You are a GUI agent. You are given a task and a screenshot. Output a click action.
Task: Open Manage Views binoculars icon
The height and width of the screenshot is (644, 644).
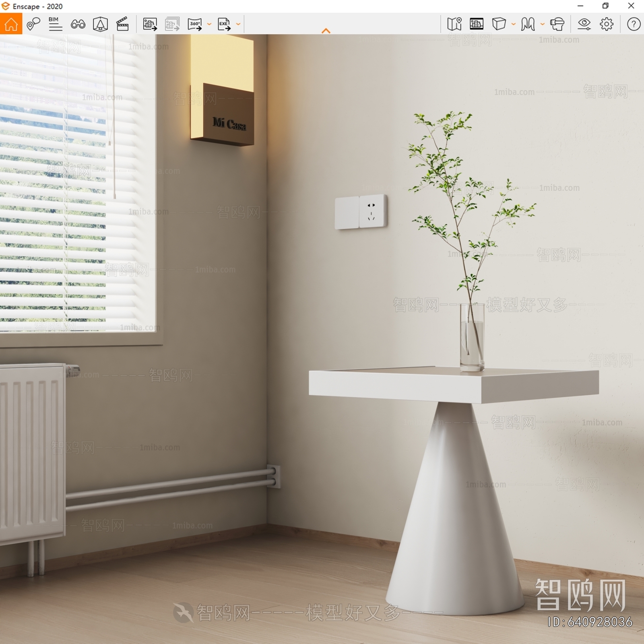78,24
